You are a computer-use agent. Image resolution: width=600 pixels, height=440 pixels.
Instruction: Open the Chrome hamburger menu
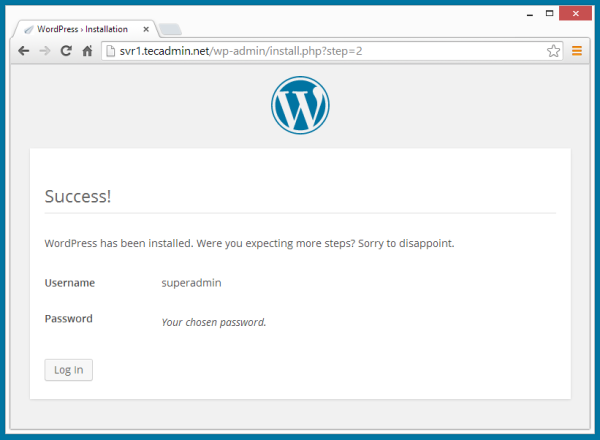point(577,50)
